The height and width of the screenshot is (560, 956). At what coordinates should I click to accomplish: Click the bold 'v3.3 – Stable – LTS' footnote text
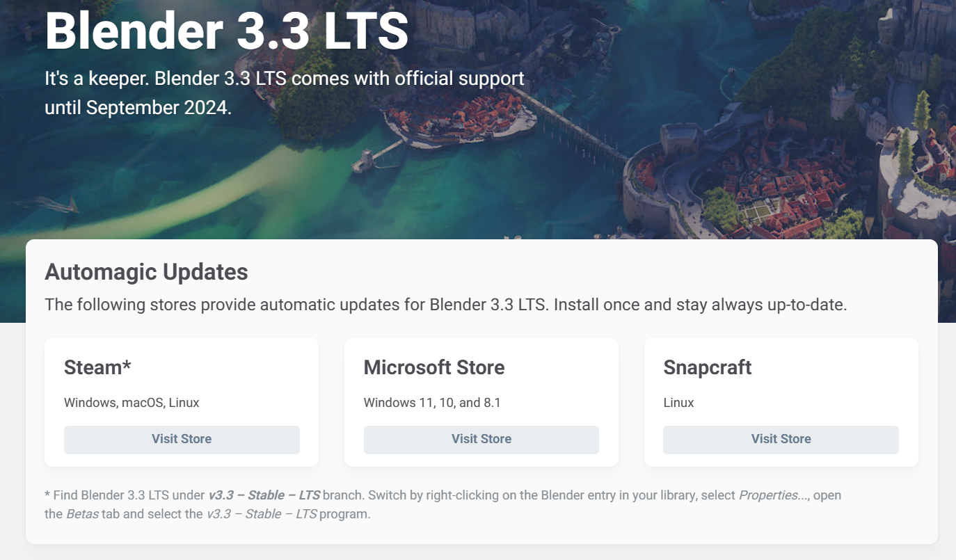tap(264, 495)
